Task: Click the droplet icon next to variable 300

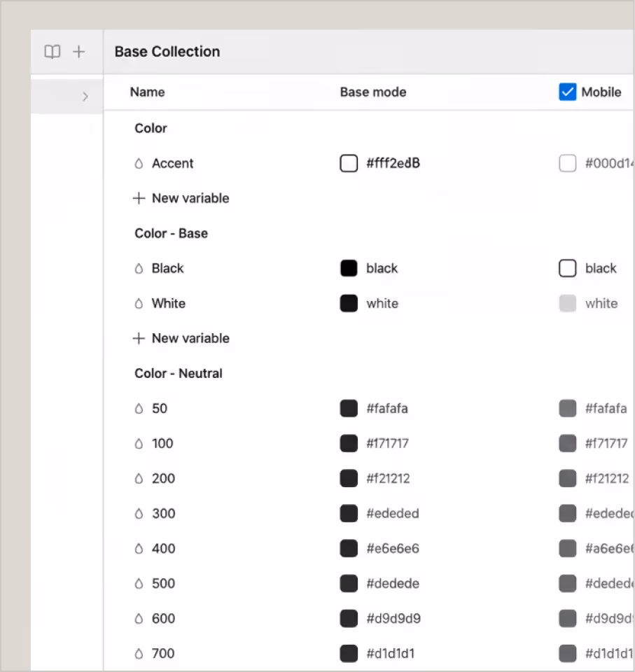Action: 138,513
